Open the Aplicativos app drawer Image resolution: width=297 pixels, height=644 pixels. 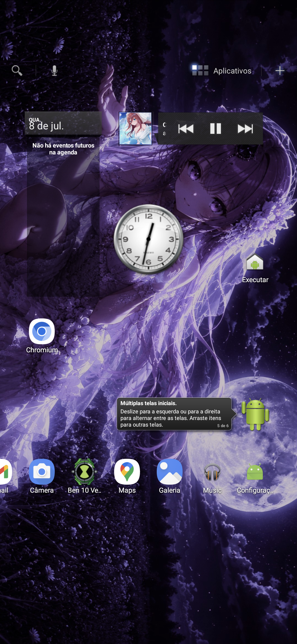[222, 70]
